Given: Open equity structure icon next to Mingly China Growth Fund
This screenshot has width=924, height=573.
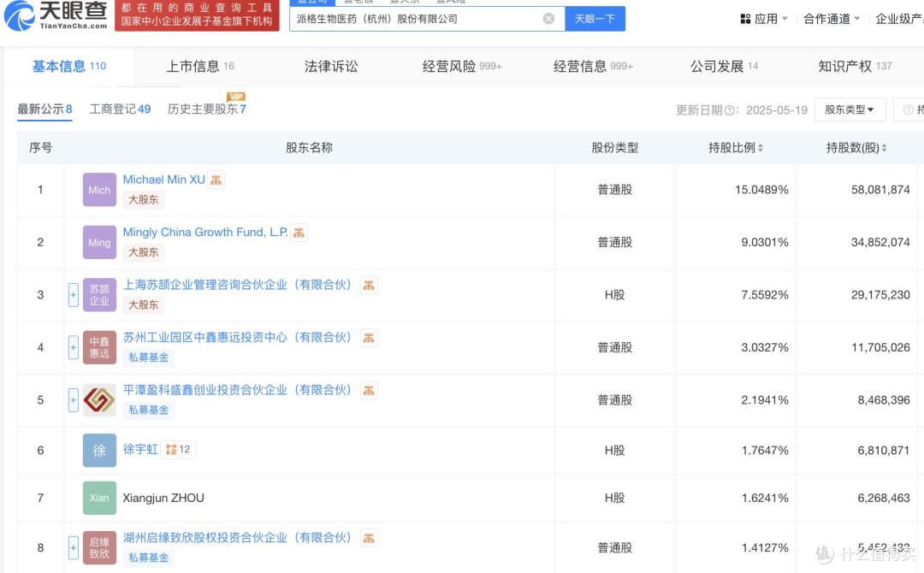Looking at the screenshot, I should [299, 233].
